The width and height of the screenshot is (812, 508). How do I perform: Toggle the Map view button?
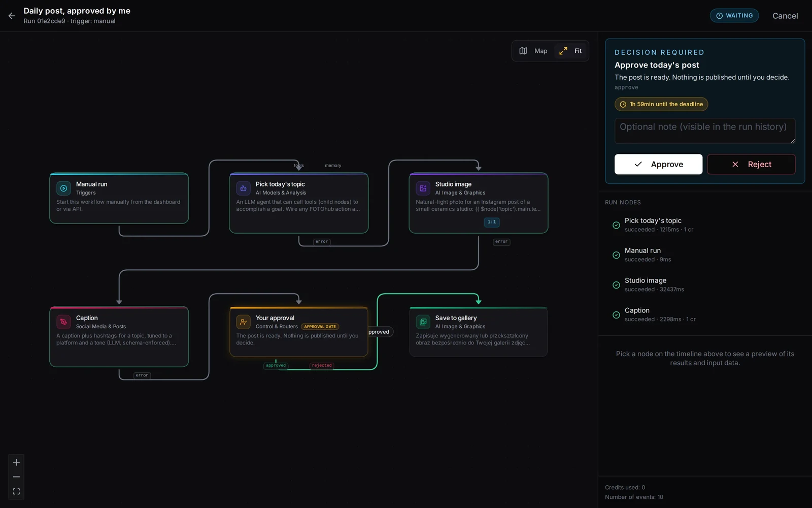click(x=533, y=51)
